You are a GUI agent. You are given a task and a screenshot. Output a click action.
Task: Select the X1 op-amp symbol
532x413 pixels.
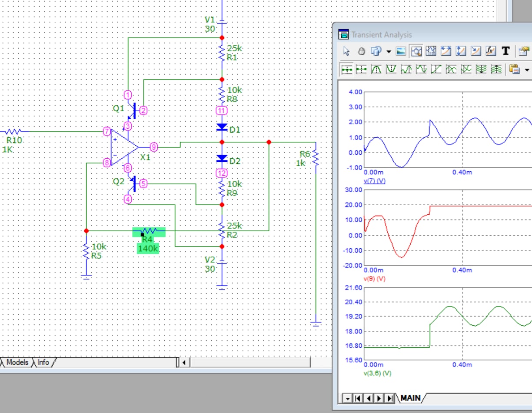[x=124, y=147]
